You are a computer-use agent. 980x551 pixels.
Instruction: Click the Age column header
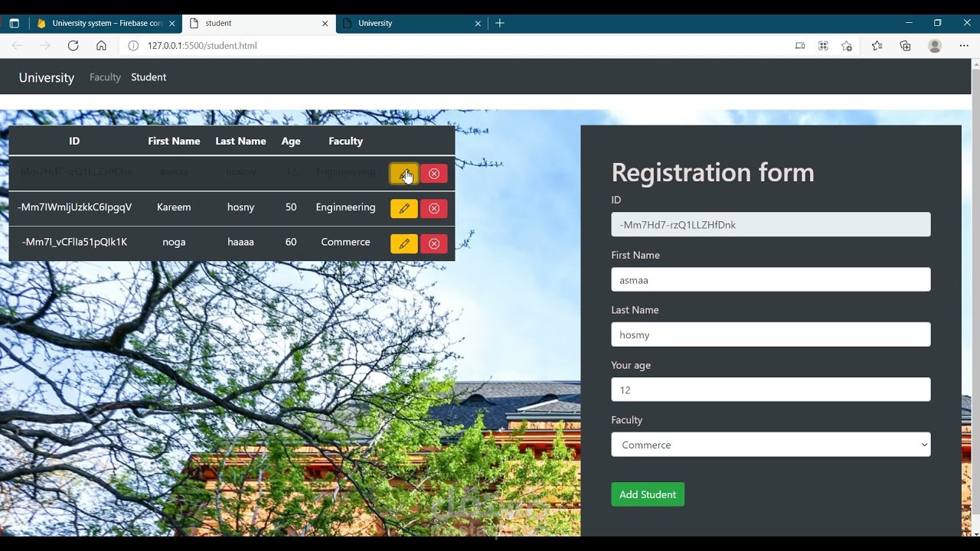pos(291,141)
